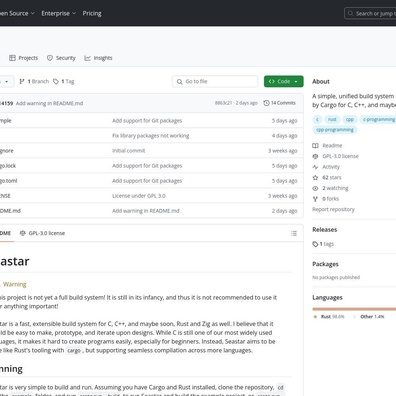This screenshot has width=396, height=396.
Task: Open the README.md file in list
Action: click(10, 211)
